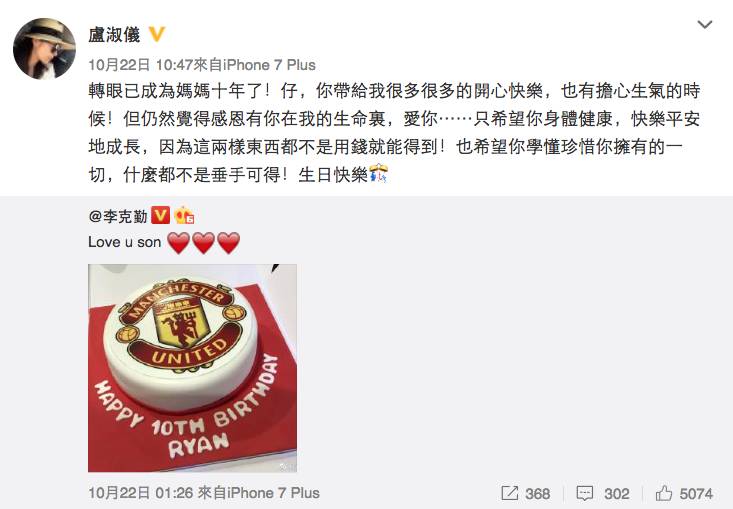
Task: Open the @李克勤 mention link
Action: (x=118, y=216)
